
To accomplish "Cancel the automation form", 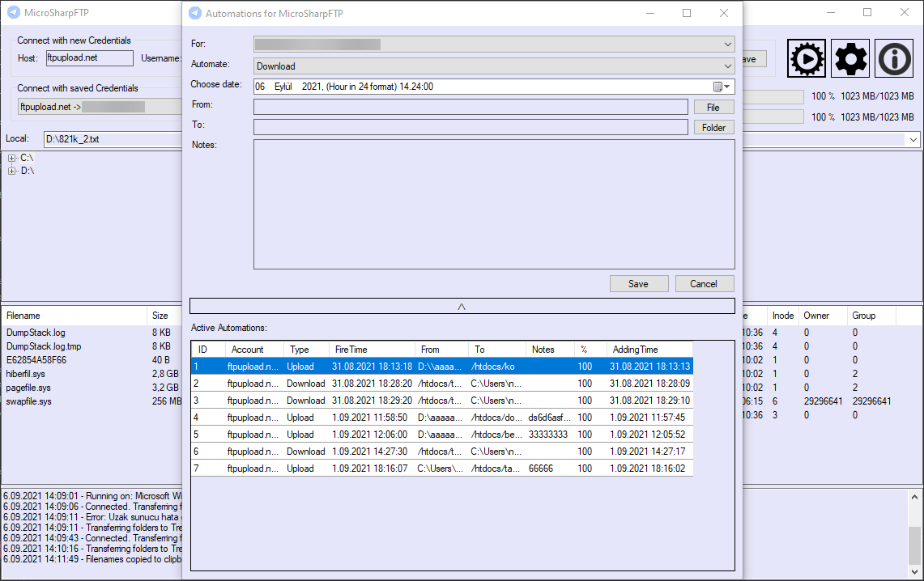I will (705, 284).
